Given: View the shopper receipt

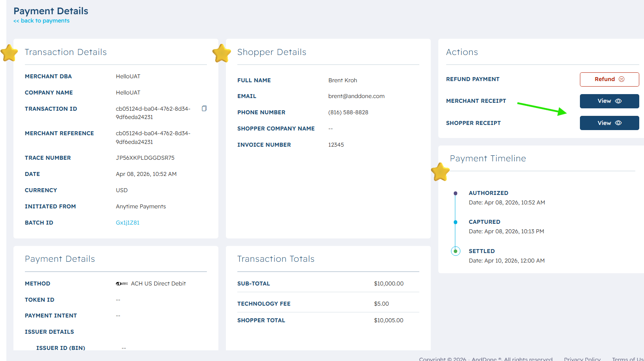Looking at the screenshot, I should pos(609,123).
